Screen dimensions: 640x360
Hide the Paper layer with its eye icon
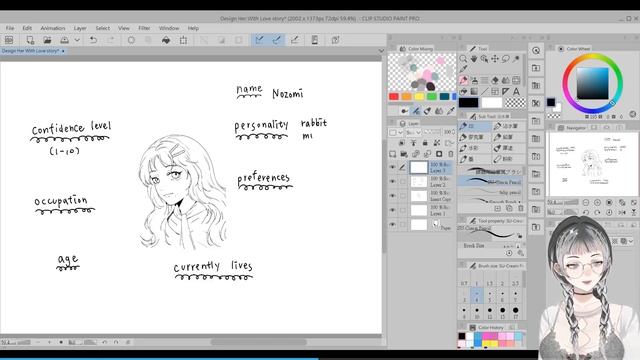393,224
